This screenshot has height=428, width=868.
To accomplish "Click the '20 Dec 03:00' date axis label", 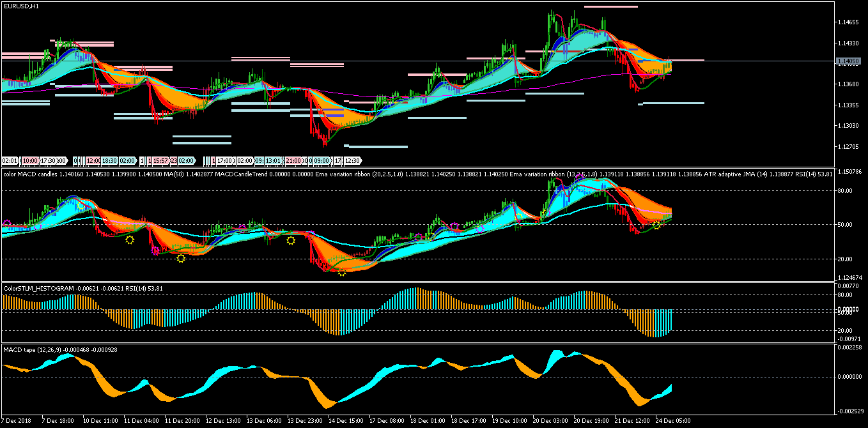I will point(550,422).
